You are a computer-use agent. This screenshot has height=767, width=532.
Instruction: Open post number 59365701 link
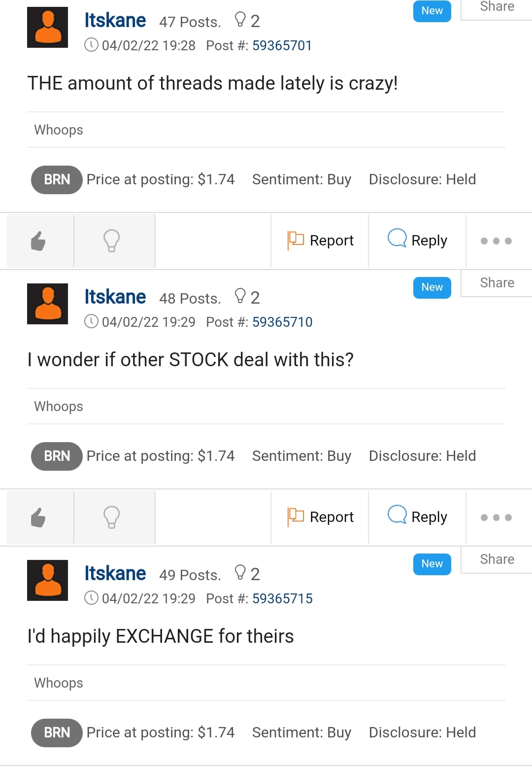point(282,46)
